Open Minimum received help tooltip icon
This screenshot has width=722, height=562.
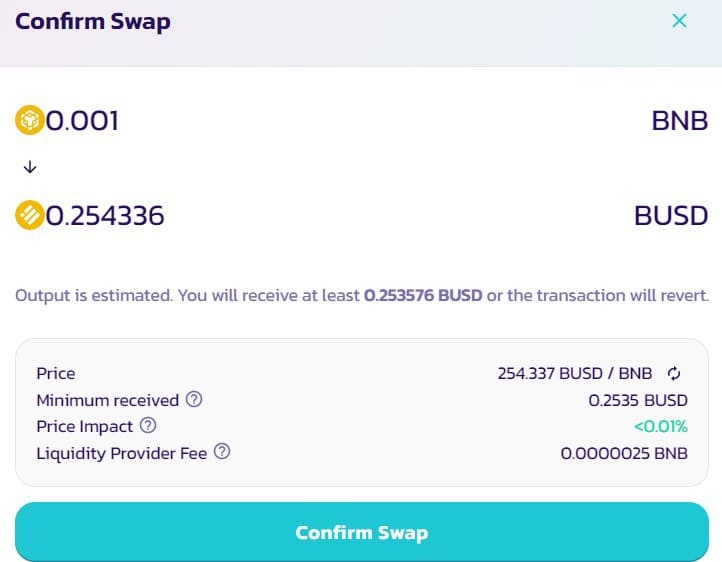(x=194, y=399)
